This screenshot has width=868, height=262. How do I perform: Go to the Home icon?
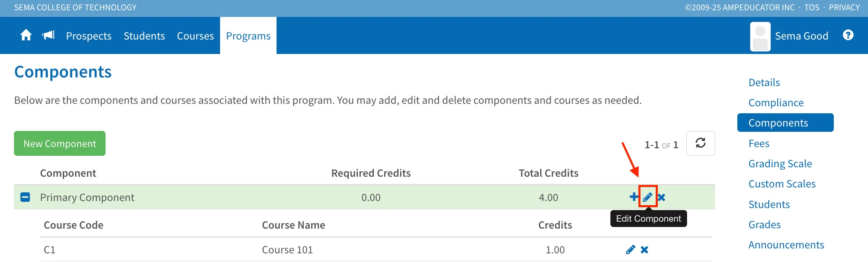coord(26,35)
